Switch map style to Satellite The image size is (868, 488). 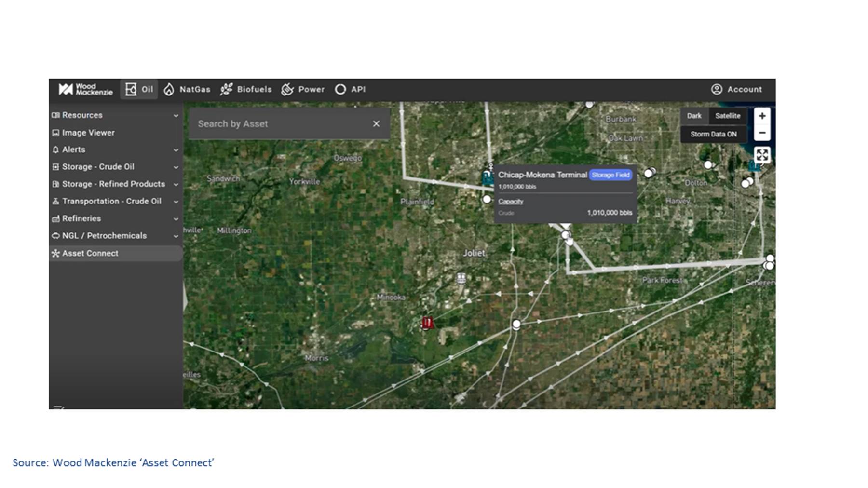(x=728, y=116)
